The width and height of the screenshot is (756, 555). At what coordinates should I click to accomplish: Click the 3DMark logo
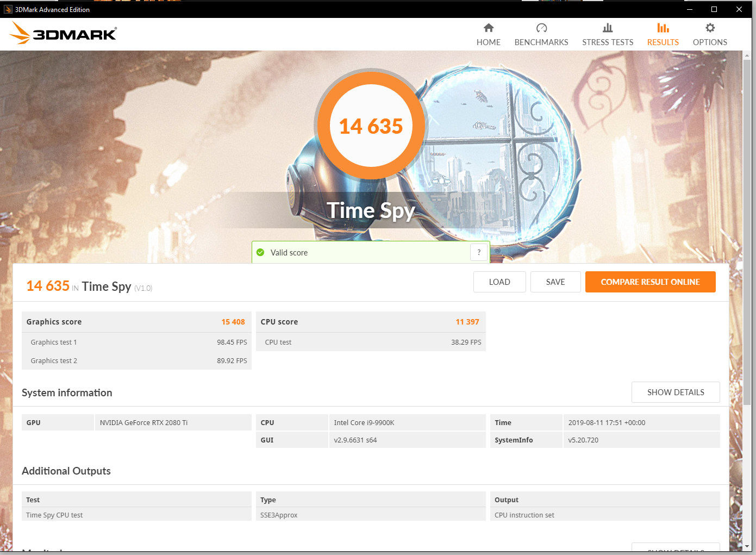point(63,33)
